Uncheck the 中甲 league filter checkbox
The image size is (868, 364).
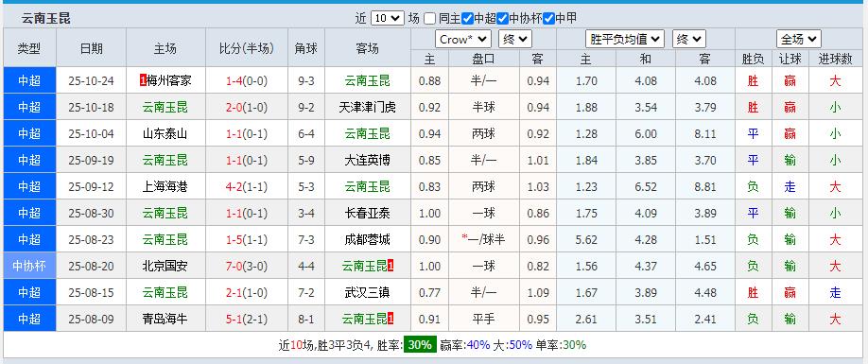click(x=548, y=18)
